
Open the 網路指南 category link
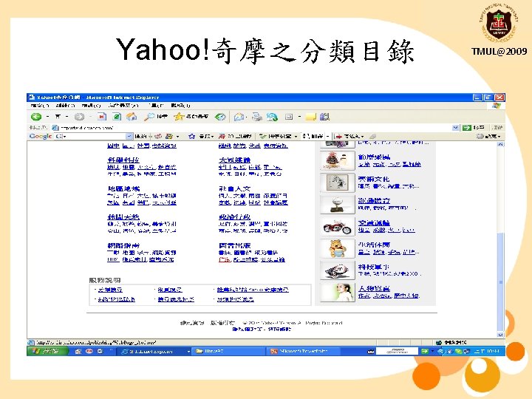[x=123, y=245]
